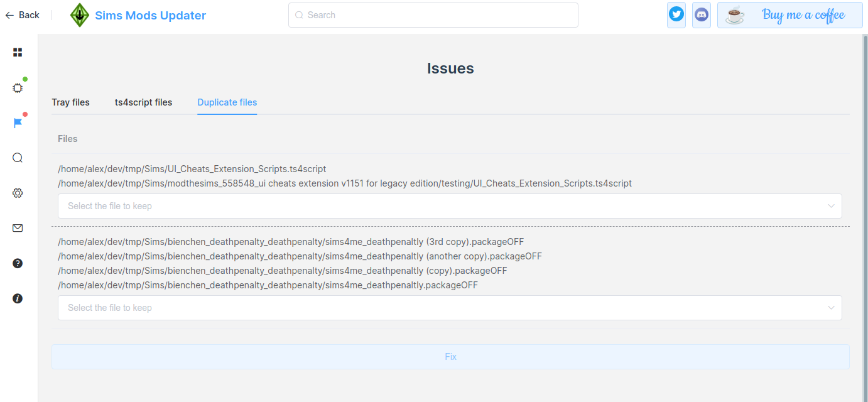Open file-to-keep dropdown for sims4me_deathpenaltly files
868x402 pixels.
(450, 308)
